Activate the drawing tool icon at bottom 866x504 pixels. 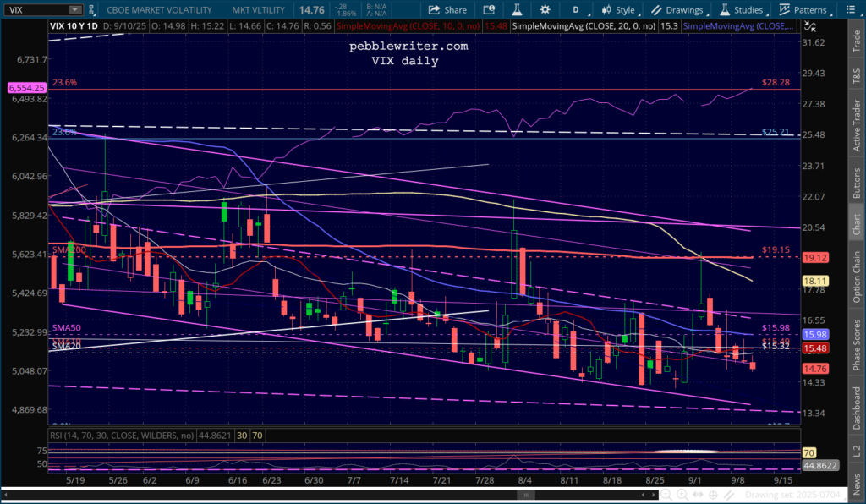pos(729,495)
